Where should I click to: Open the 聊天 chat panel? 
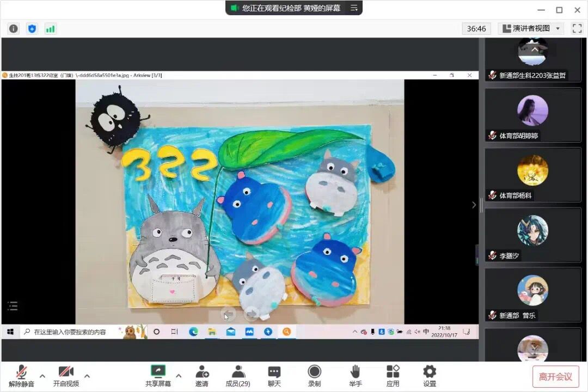click(274, 376)
